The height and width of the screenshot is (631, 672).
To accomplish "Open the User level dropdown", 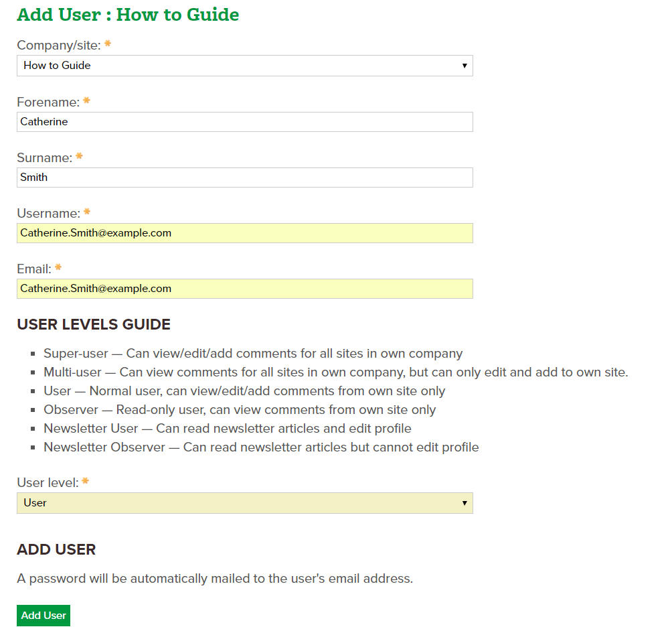I will (245, 503).
